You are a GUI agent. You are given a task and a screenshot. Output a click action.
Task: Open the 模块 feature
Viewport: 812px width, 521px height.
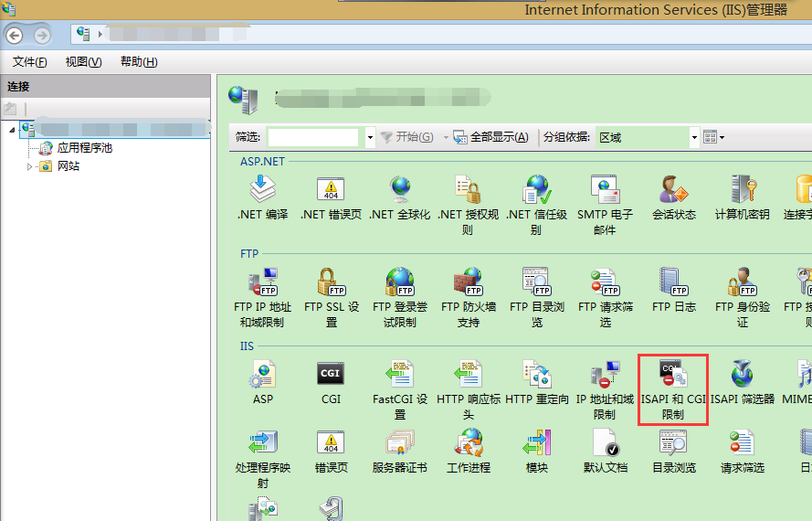[x=536, y=452]
